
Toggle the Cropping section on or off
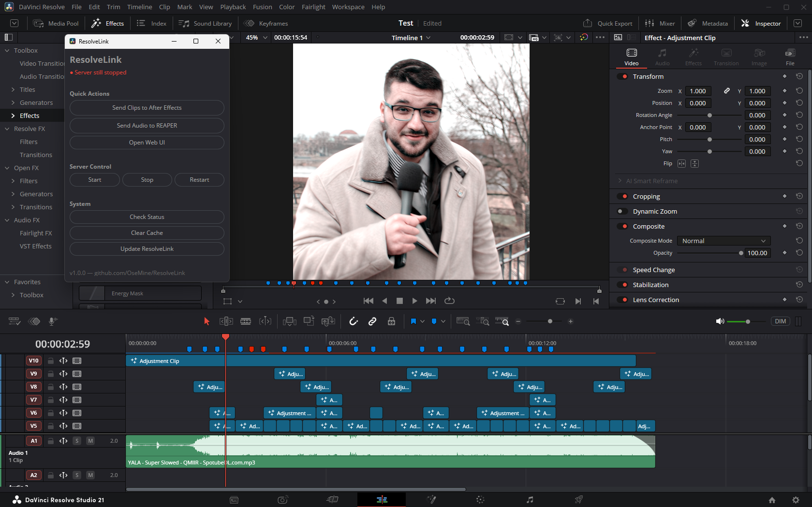(623, 196)
